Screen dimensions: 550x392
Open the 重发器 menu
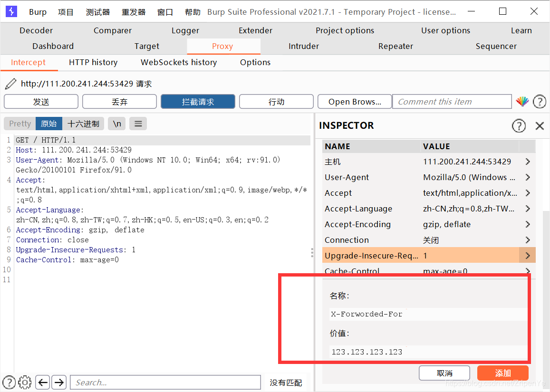point(134,12)
